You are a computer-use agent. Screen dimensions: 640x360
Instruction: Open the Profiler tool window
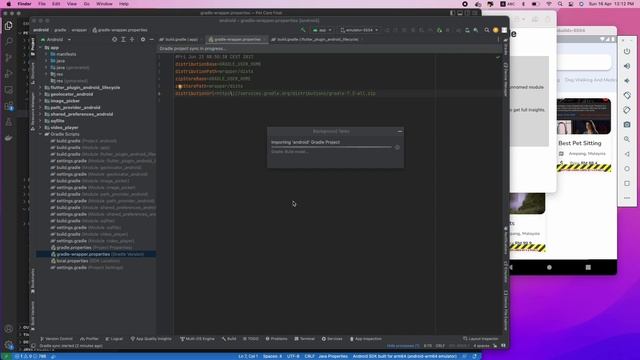pos(89,339)
